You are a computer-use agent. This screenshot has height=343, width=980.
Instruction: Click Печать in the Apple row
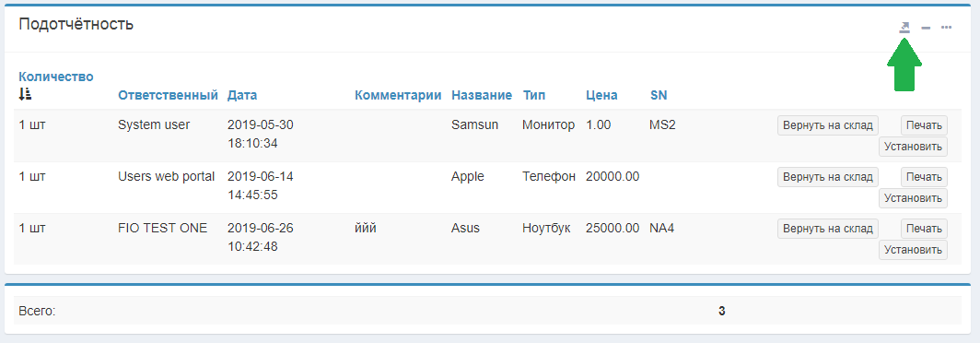pos(924,177)
